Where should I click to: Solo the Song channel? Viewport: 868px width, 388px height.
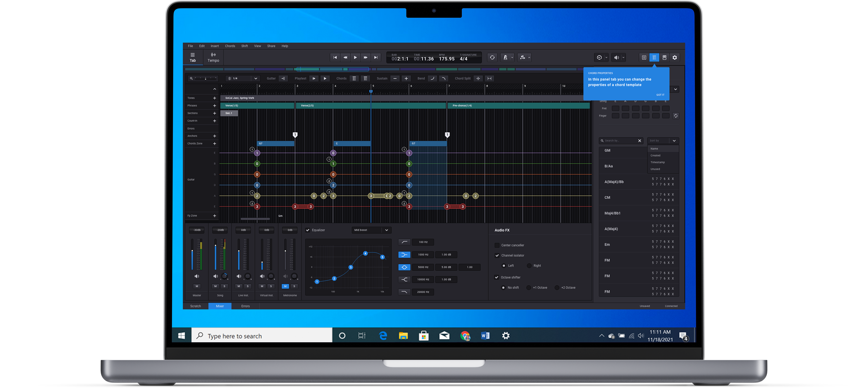click(224, 286)
